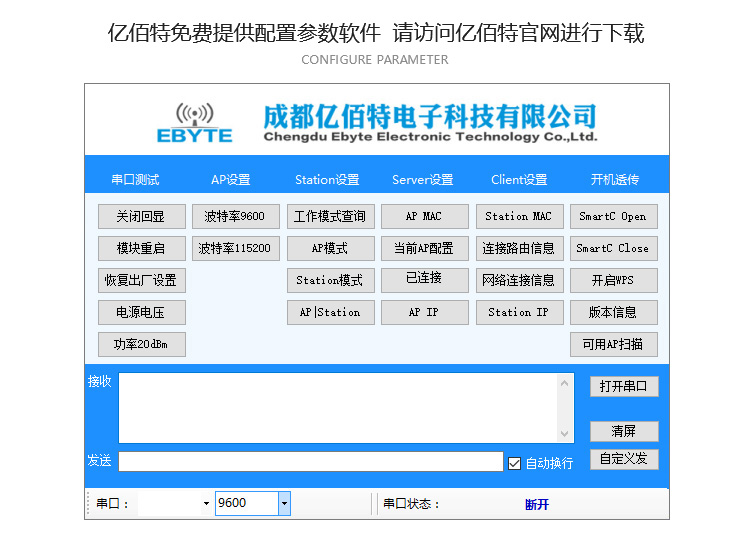The image size is (750, 542).
Task: Click the 串口状态 label
Action: click(x=411, y=504)
